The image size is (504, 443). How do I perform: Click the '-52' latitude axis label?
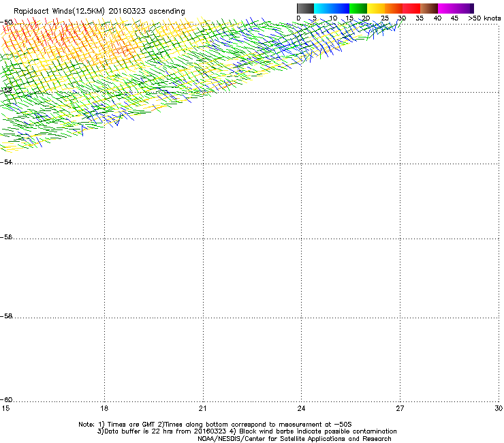click(6, 91)
